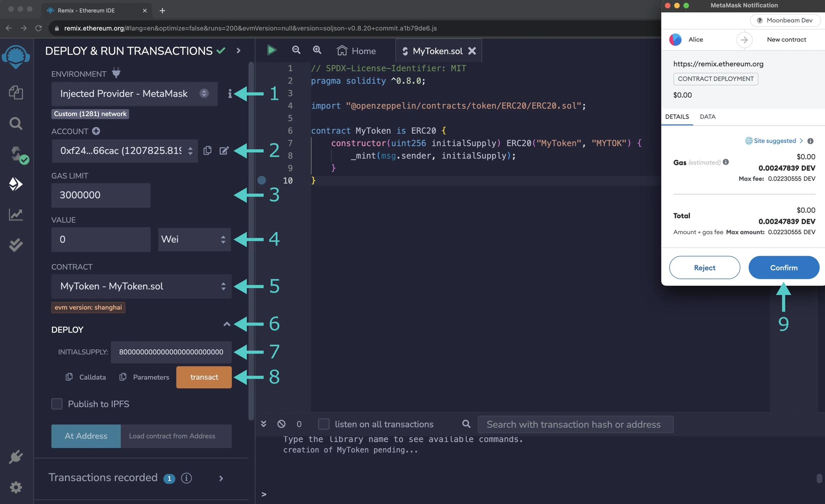The height and width of the screenshot is (504, 825).
Task: Click the orange transact button
Action: [204, 377]
